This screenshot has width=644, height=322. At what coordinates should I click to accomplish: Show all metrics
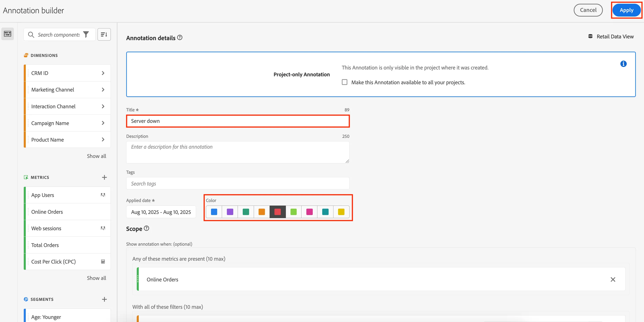[x=96, y=278]
